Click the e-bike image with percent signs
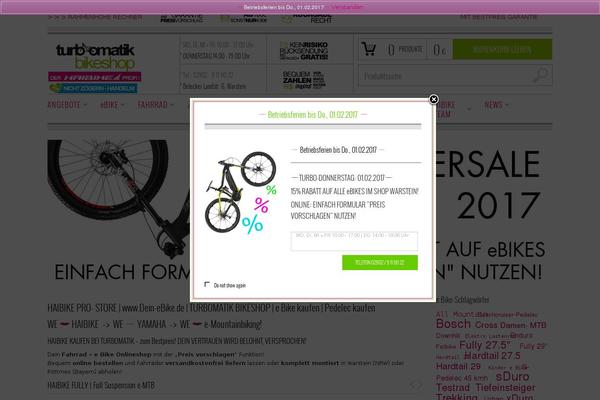The width and height of the screenshot is (600, 400). coord(240,193)
